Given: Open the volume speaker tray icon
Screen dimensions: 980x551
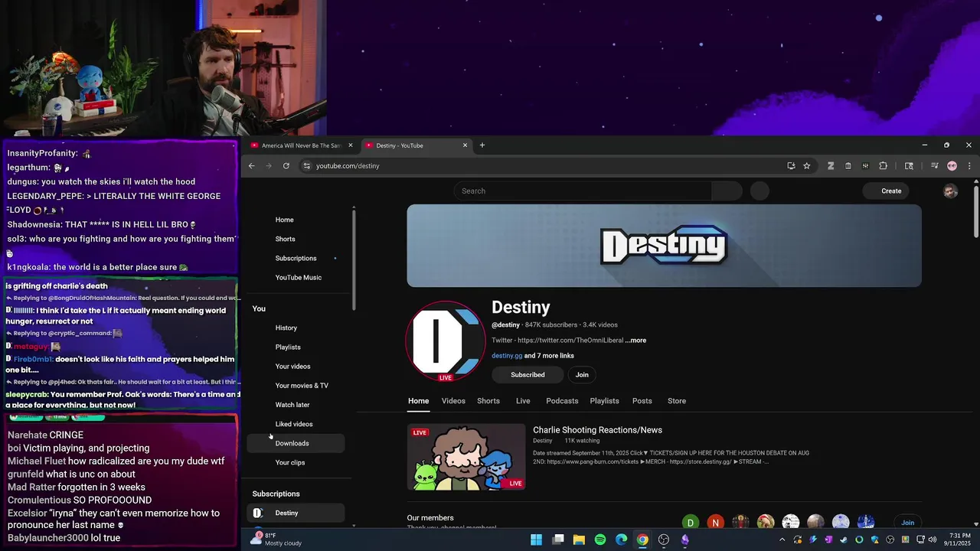Looking at the screenshot, I should [932, 540].
